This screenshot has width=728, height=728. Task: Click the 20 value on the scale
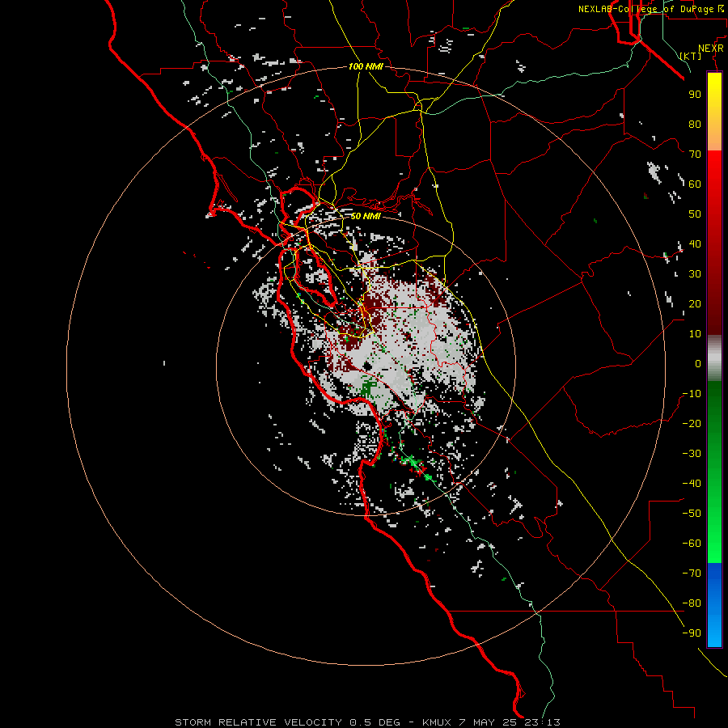tap(695, 304)
